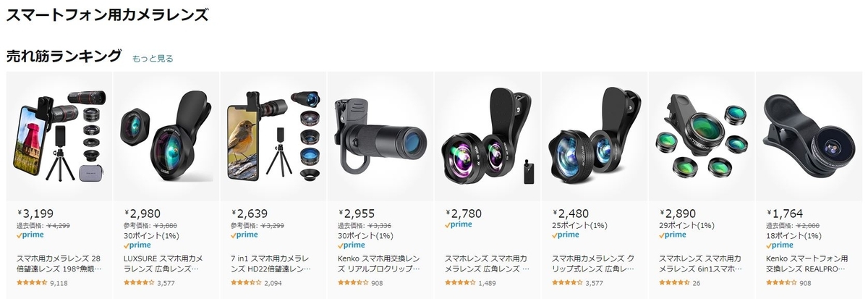Open the ¥2,780 dual clip lens image
Screen dimensions: 868x299
(x=487, y=135)
